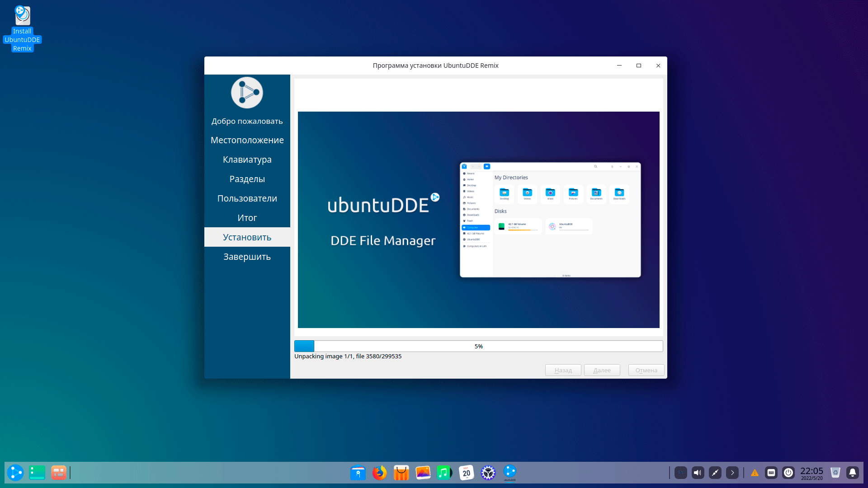
Task: Open the music player dock icon
Action: click(444, 473)
